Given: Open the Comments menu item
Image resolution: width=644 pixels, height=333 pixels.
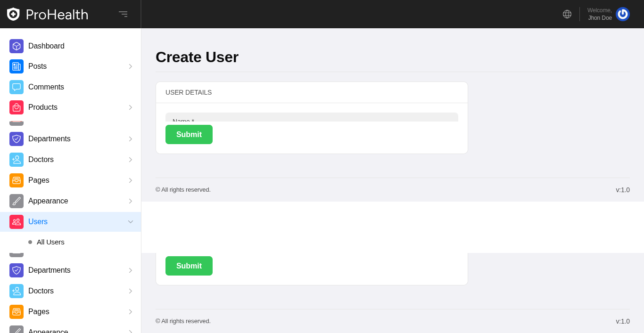Looking at the screenshot, I should [46, 87].
